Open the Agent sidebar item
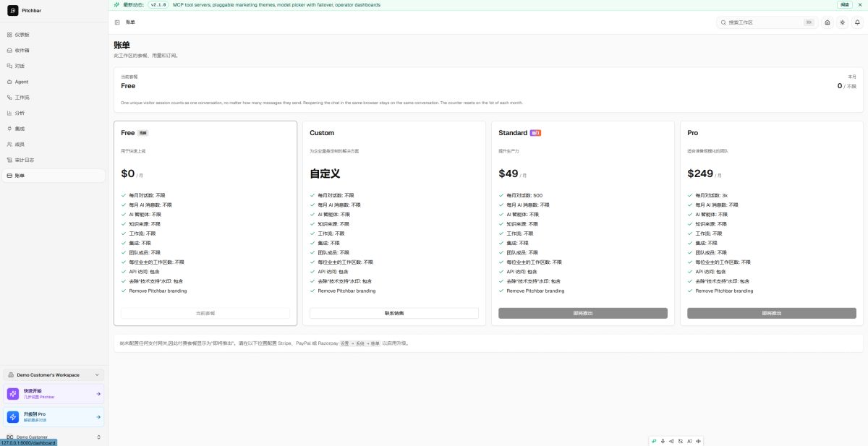 (x=54, y=82)
